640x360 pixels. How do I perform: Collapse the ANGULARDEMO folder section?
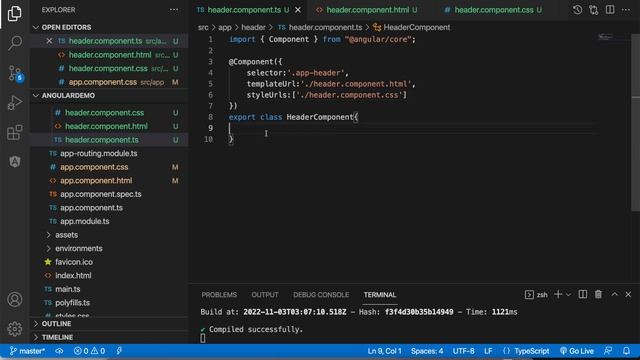click(68, 96)
